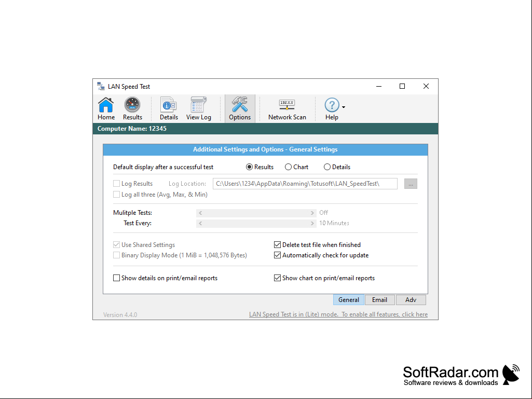This screenshot has width=532, height=399.
Task: Expand the Help dropdown arrow
Action: tap(344, 107)
